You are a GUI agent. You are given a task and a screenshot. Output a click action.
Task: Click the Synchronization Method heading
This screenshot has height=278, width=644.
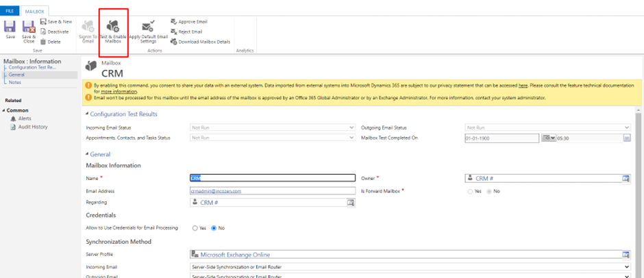coord(119,242)
